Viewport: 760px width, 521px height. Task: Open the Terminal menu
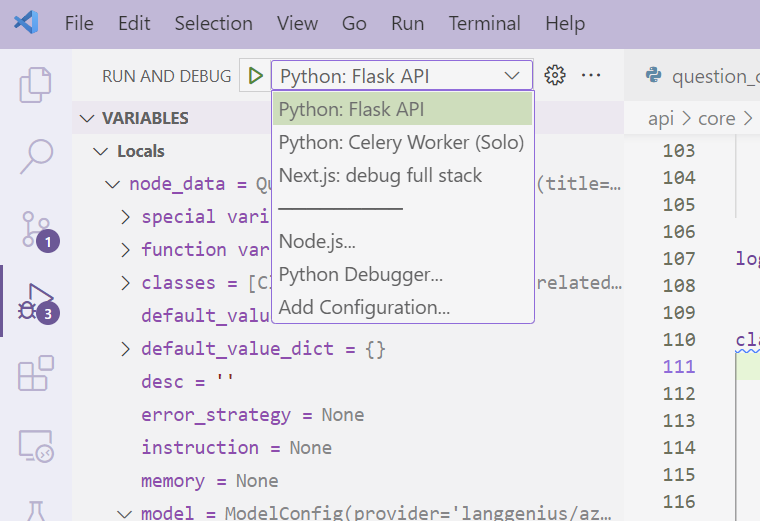click(x=484, y=23)
